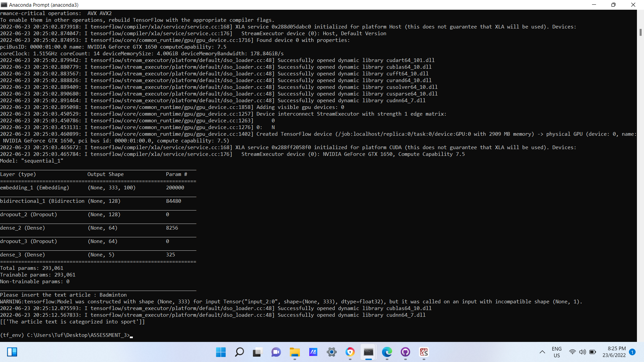Open the Windows Widgets panel

(12, 352)
